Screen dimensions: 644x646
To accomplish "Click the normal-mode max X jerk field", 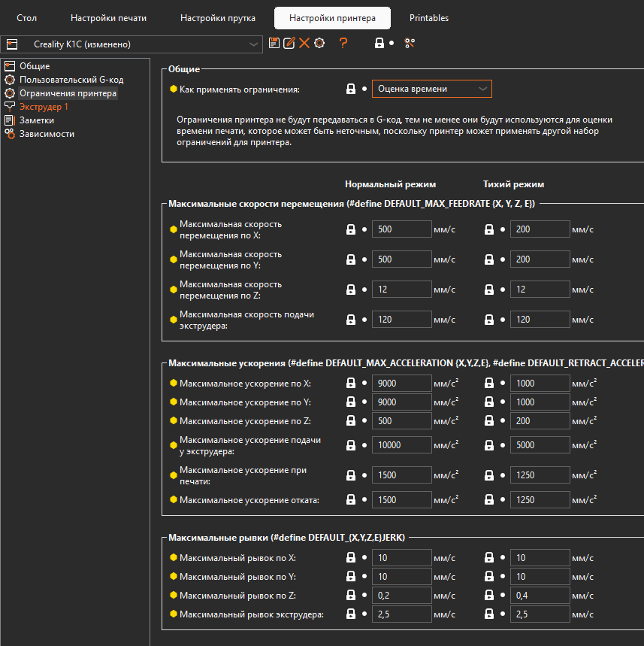I will 402,558.
